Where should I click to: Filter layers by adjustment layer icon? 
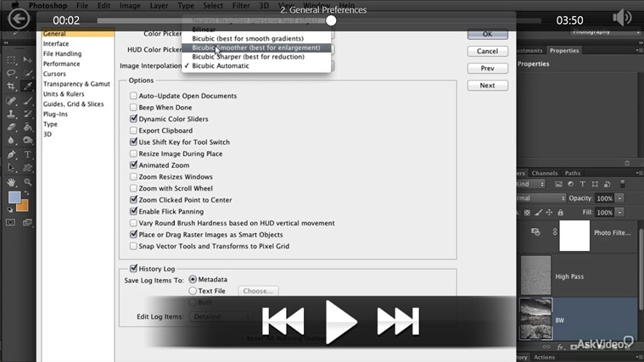coord(570,184)
